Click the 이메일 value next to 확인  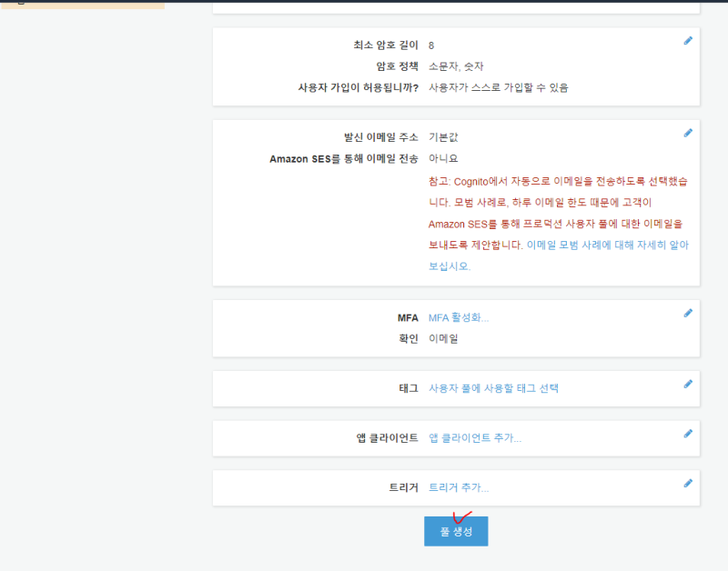[x=443, y=339]
